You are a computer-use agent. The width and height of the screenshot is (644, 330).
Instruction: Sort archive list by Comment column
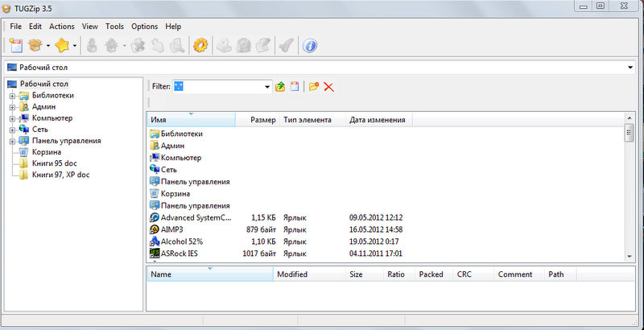click(x=519, y=274)
